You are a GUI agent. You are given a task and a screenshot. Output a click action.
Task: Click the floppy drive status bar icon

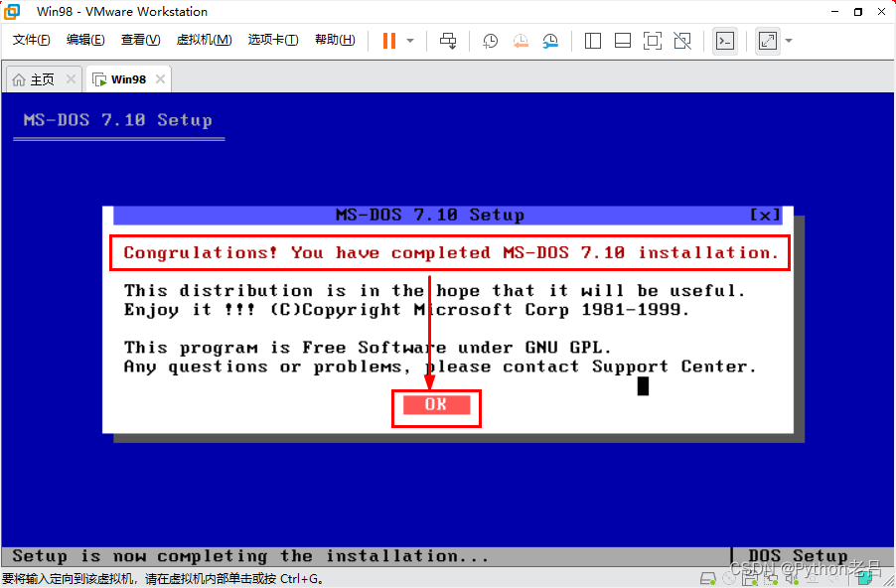click(x=750, y=579)
